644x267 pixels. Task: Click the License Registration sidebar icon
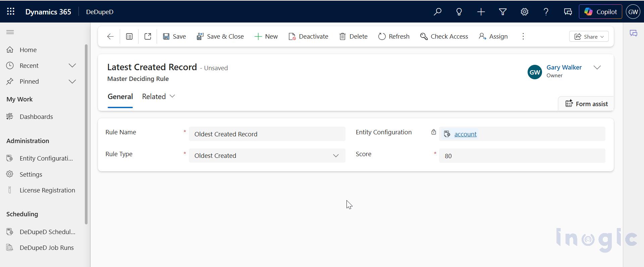pos(10,190)
